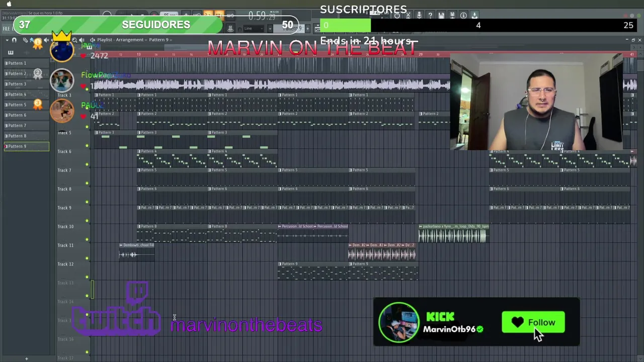Image resolution: width=644 pixels, height=362 pixels.
Task: Click the Track 10 label
Action: coord(65,227)
